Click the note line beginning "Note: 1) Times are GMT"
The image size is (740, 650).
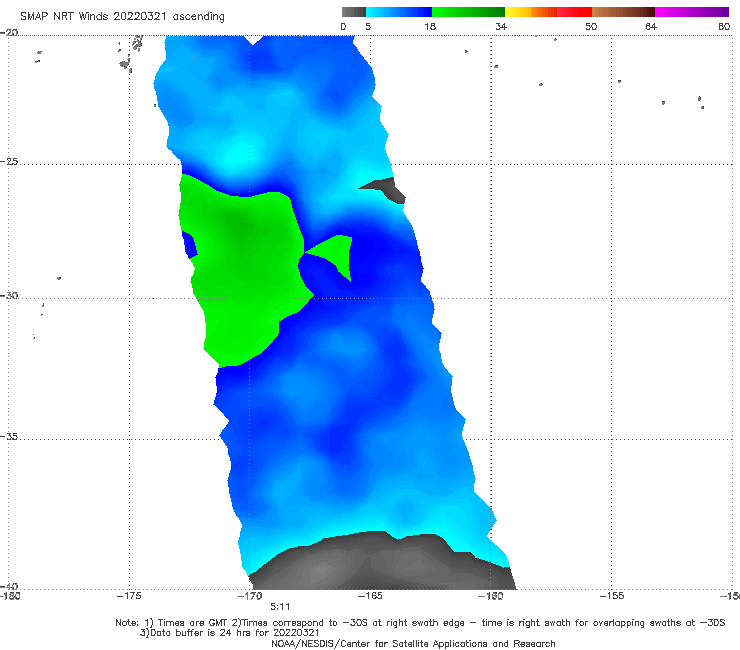tap(420, 623)
